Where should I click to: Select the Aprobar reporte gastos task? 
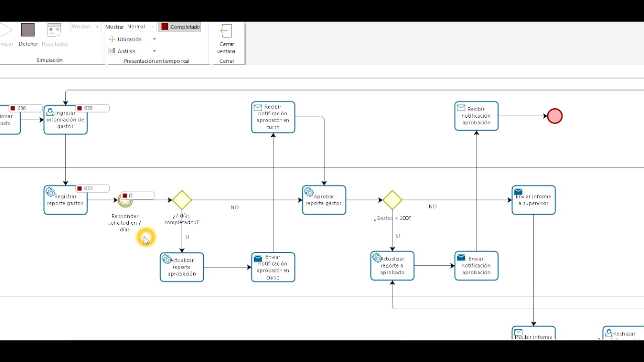click(324, 200)
